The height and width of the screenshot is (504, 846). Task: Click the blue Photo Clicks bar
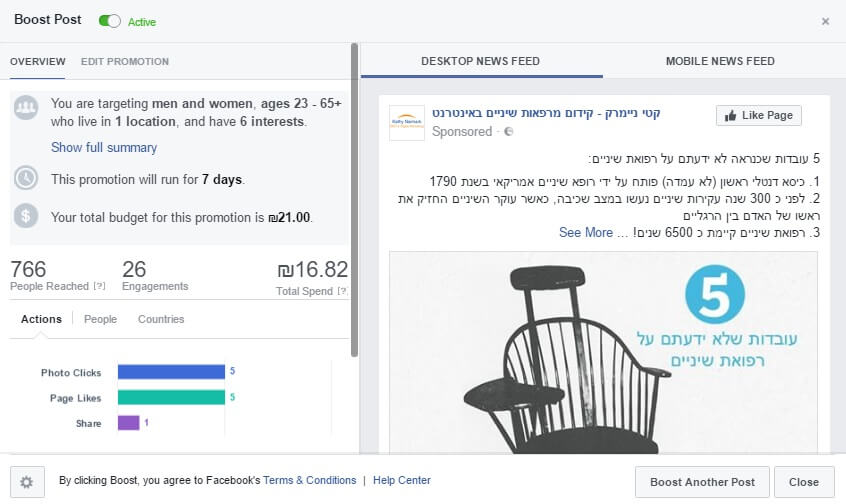pyautogui.click(x=171, y=372)
